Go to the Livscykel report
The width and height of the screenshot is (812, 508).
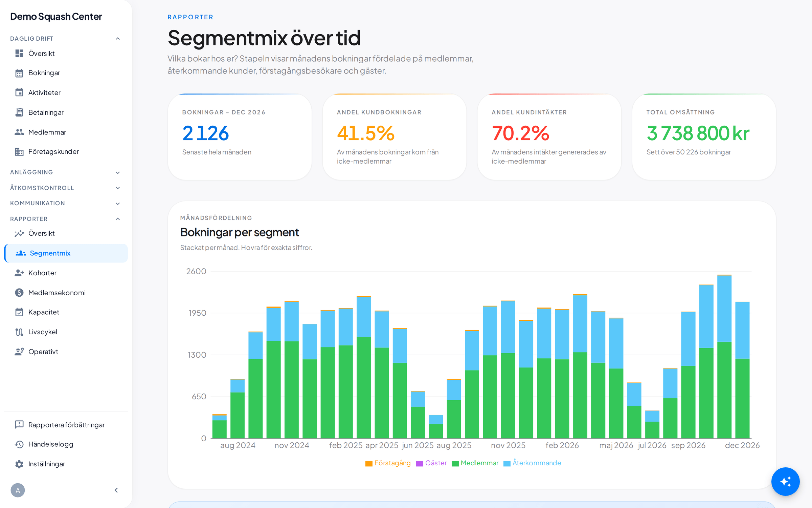click(x=66, y=332)
